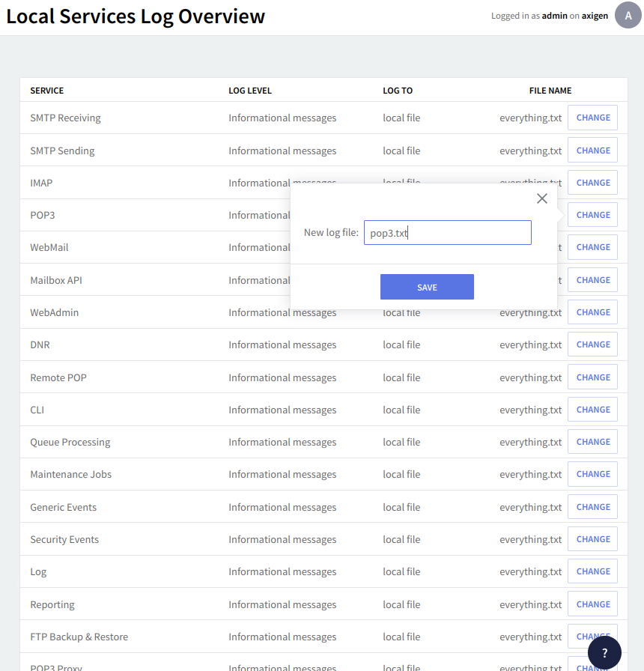
Task: Change the CLI log file
Action: click(x=592, y=410)
